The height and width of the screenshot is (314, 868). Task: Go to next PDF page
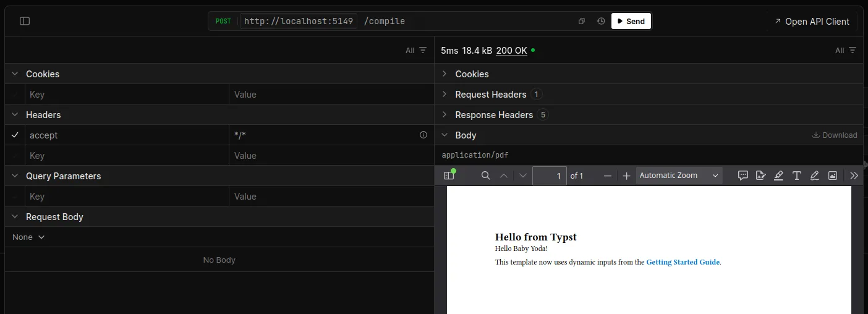[x=523, y=176]
